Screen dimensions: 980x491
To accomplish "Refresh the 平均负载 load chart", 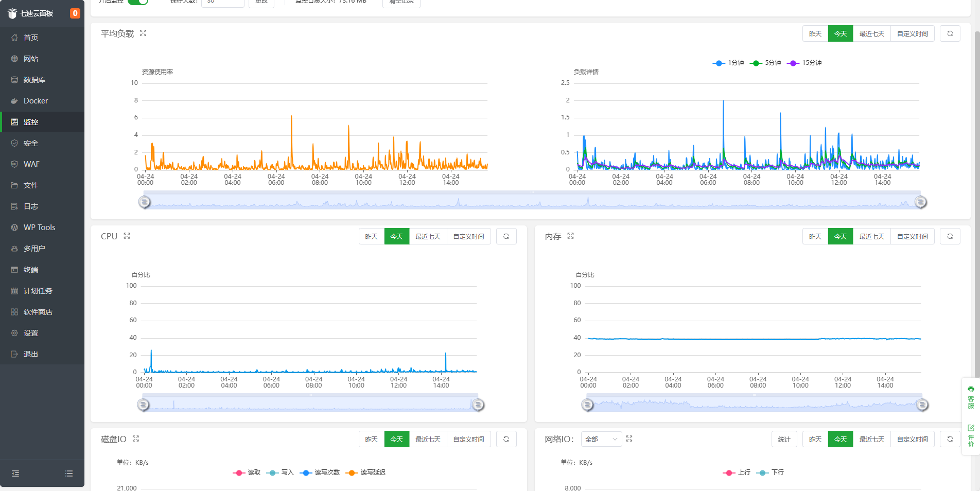I will (x=950, y=33).
